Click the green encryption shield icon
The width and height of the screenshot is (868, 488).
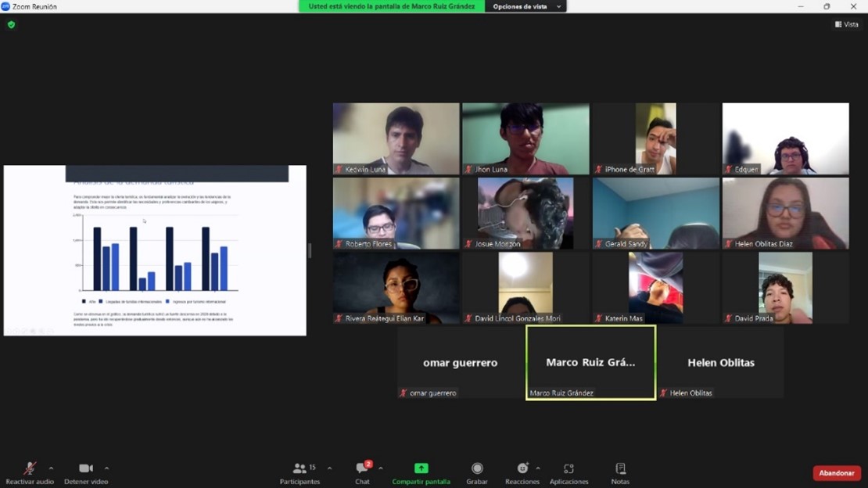click(x=11, y=25)
